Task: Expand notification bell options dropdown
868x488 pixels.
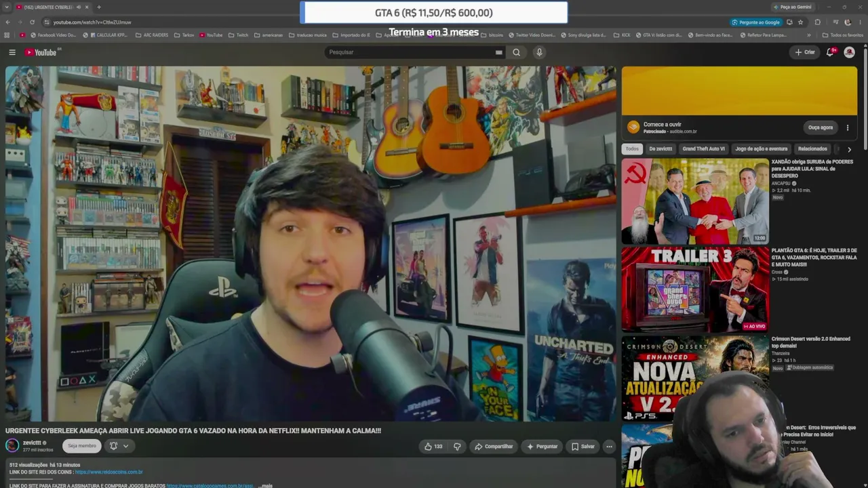Action: click(x=125, y=446)
